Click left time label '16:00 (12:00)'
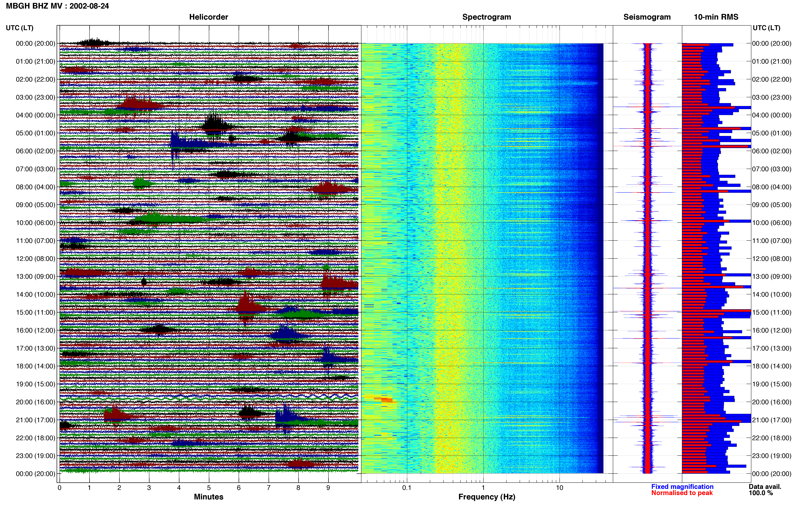The width and height of the screenshot is (812, 508). tap(36, 330)
